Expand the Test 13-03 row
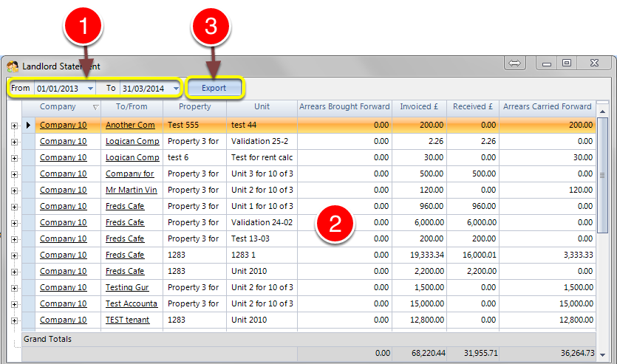The image size is (617, 364). pos(14,239)
